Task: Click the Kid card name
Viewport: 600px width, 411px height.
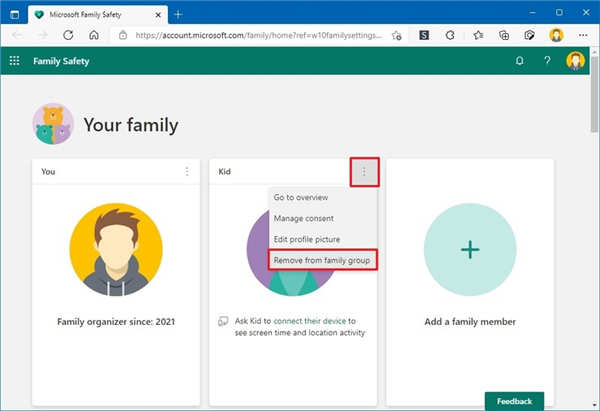Action: point(225,171)
